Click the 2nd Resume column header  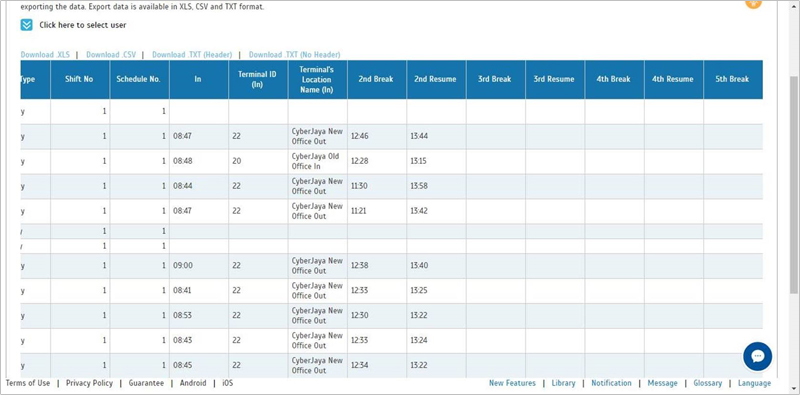[x=436, y=79]
